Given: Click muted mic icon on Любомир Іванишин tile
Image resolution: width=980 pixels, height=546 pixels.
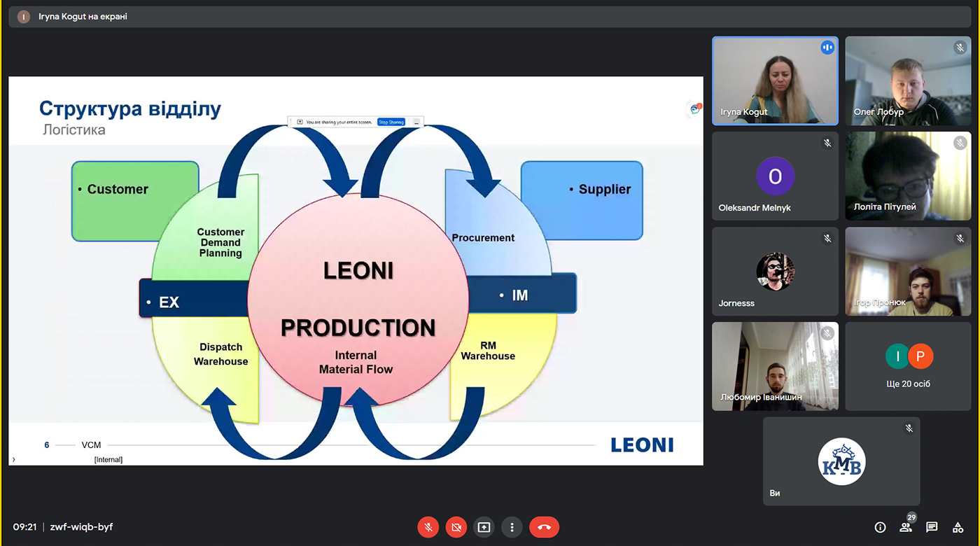Looking at the screenshot, I should point(827,333).
